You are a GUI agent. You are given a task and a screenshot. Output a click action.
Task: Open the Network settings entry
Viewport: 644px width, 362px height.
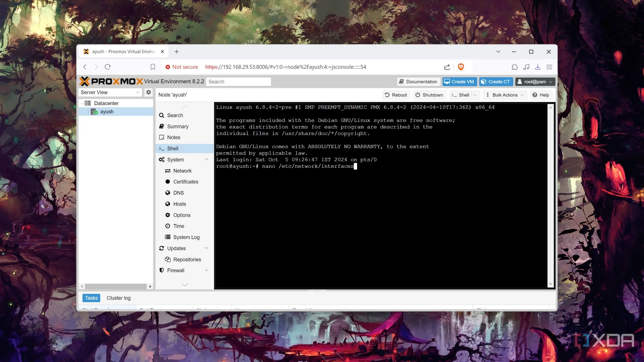tap(185, 171)
